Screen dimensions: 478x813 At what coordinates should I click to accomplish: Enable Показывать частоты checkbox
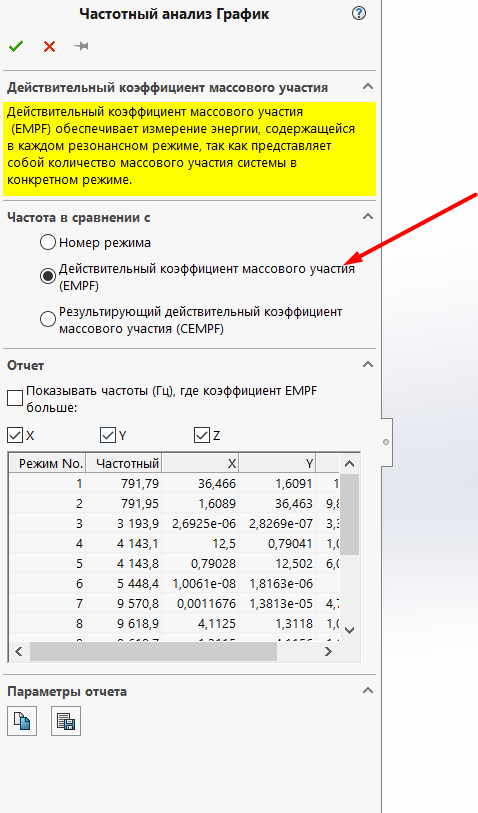(x=15, y=398)
